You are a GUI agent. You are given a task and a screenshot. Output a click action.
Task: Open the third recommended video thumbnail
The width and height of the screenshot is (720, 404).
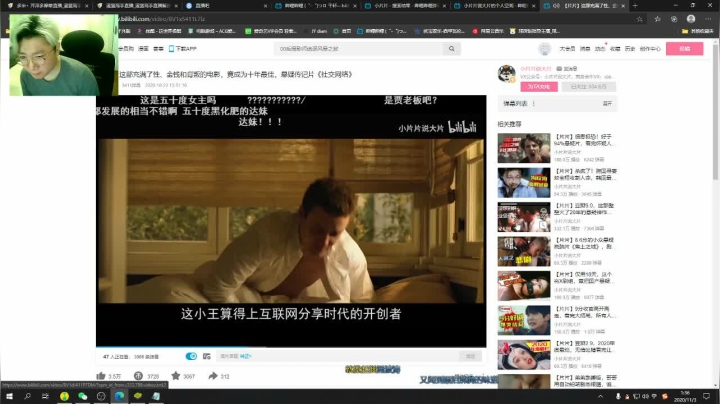pyautogui.click(x=523, y=217)
